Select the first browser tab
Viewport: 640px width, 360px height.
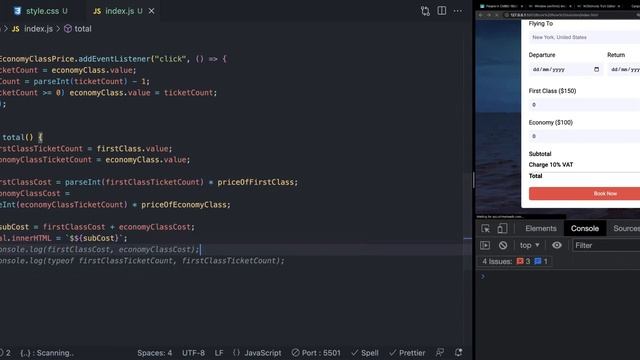click(x=501, y=6)
